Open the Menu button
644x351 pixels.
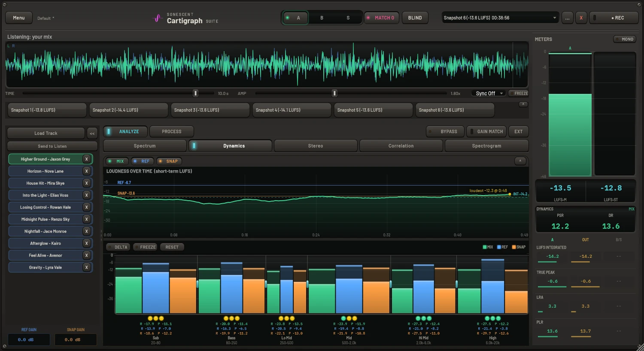[x=19, y=18]
